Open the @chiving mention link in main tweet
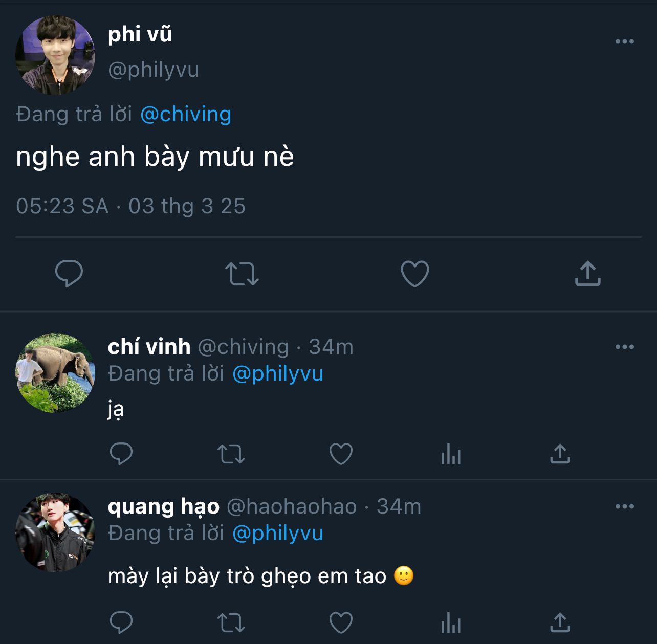657x644 pixels. [186, 114]
